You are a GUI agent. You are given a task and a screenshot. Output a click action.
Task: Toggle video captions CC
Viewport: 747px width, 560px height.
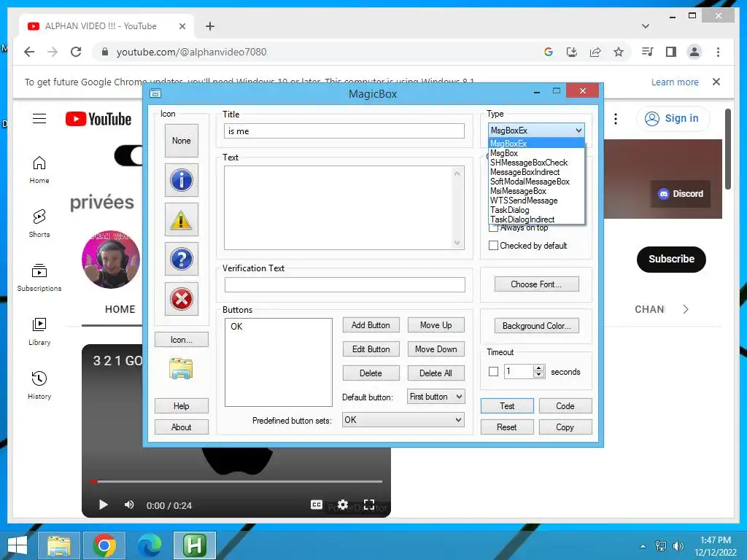(317, 505)
